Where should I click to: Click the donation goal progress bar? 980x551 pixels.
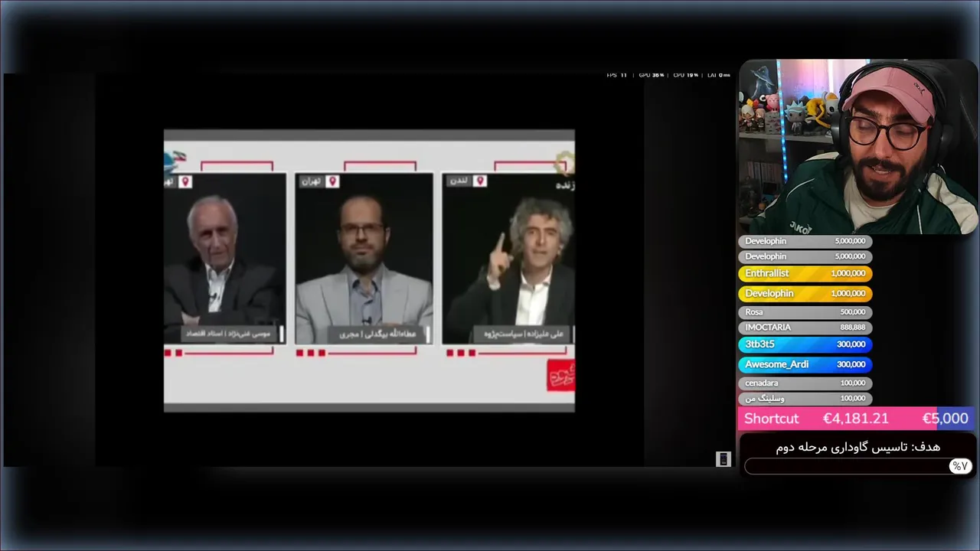[x=857, y=466]
